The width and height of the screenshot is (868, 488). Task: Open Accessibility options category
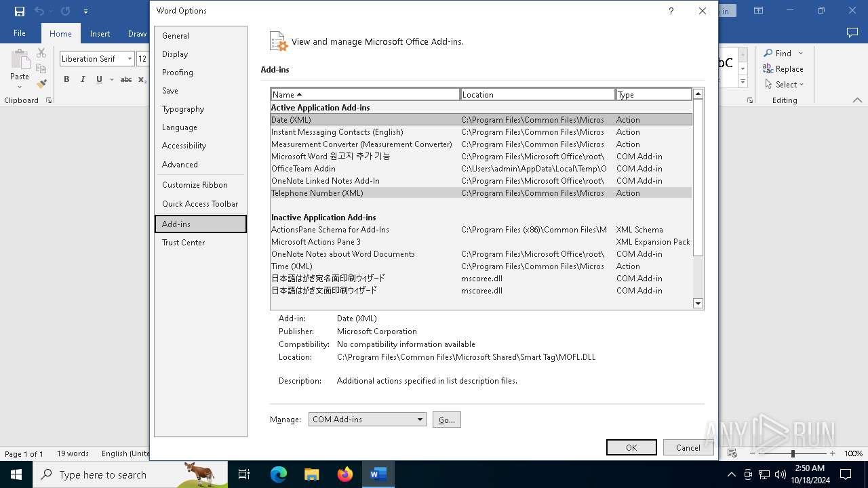pyautogui.click(x=201, y=146)
